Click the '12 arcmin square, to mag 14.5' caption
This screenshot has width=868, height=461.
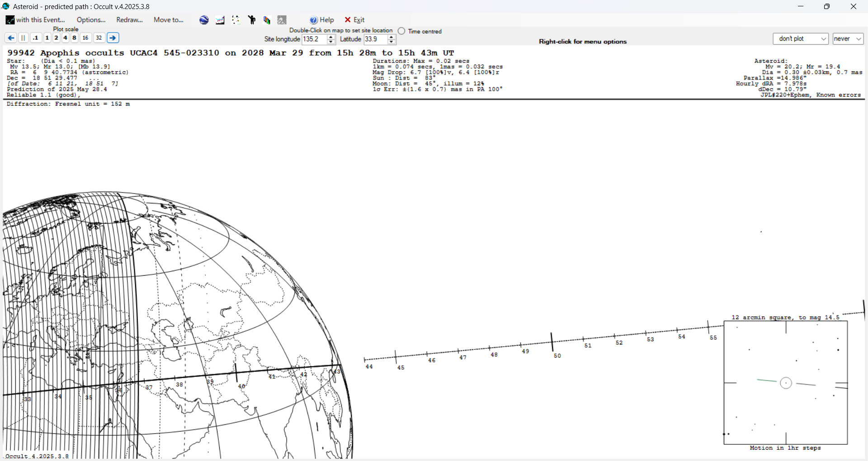(x=786, y=317)
